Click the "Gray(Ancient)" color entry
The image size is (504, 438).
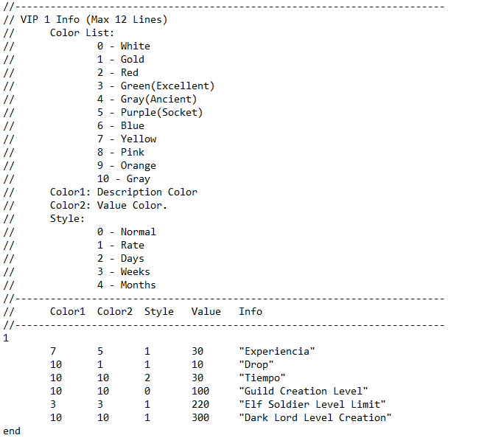coord(158,99)
